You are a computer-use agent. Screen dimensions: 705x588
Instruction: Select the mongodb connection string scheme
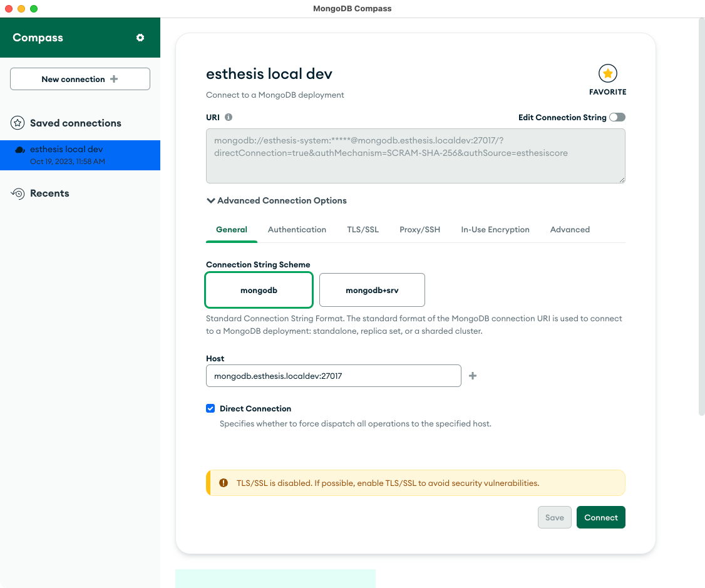click(x=259, y=290)
